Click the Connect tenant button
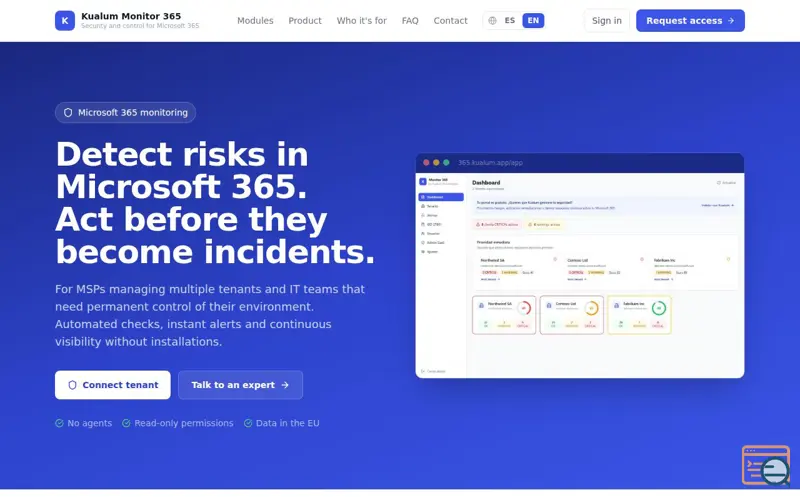 (113, 385)
